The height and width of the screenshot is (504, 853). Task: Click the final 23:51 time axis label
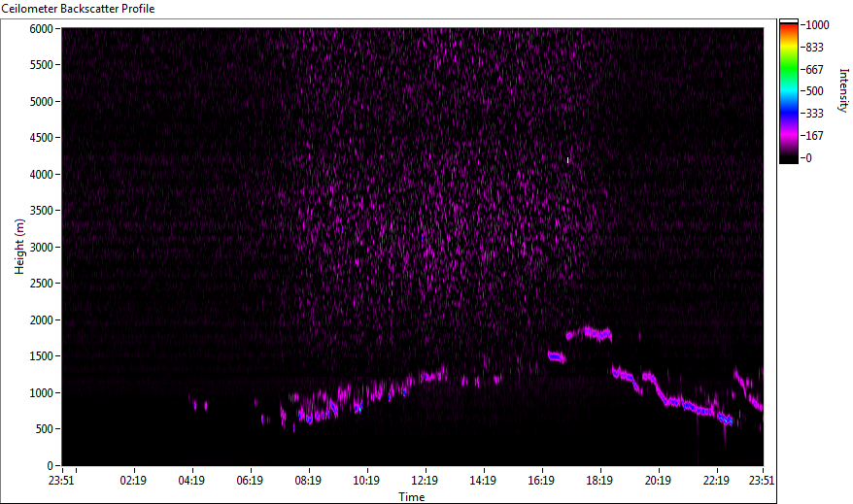761,480
